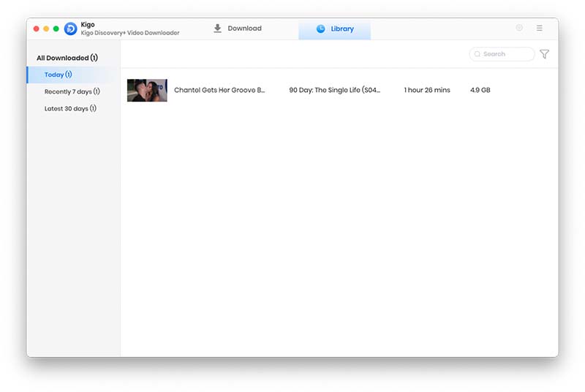Screen dimensions: 585x392
Task: Click Kigo Discovery+ Video Downloader title text
Action: pos(130,33)
